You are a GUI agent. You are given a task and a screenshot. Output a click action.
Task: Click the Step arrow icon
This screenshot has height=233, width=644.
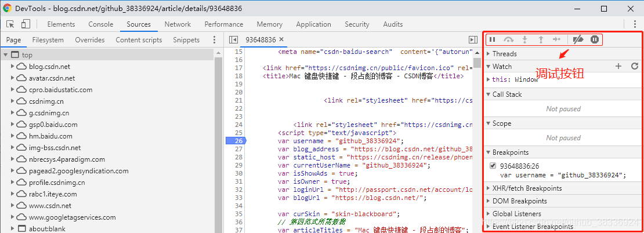pos(556,40)
